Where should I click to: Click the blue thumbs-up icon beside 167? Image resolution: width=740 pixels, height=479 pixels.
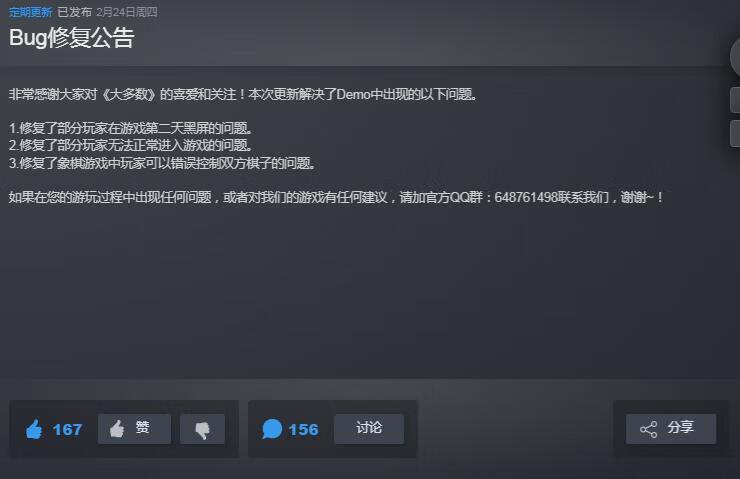[34, 429]
